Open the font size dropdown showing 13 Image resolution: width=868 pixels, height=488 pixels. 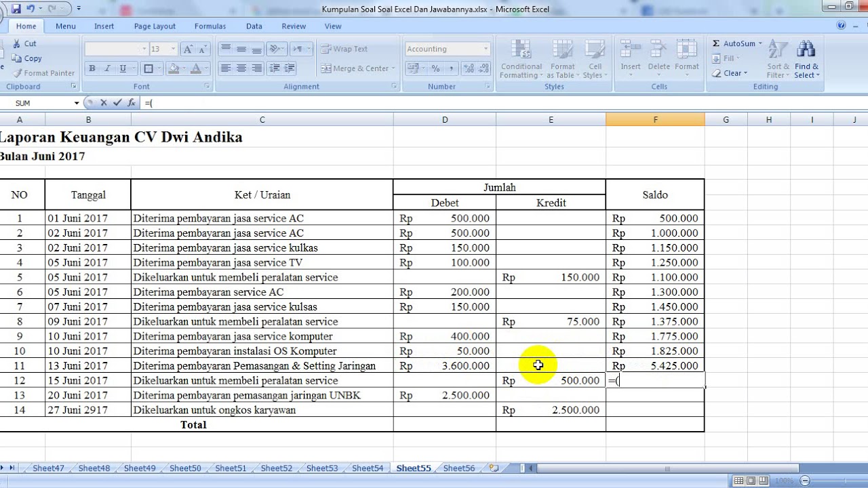pyautogui.click(x=173, y=49)
